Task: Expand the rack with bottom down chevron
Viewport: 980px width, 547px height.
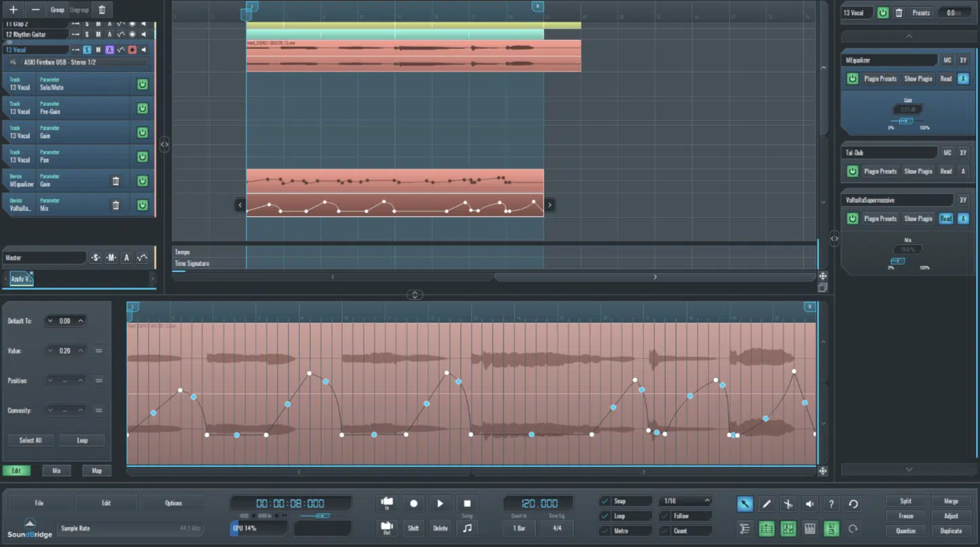Action: click(x=909, y=470)
